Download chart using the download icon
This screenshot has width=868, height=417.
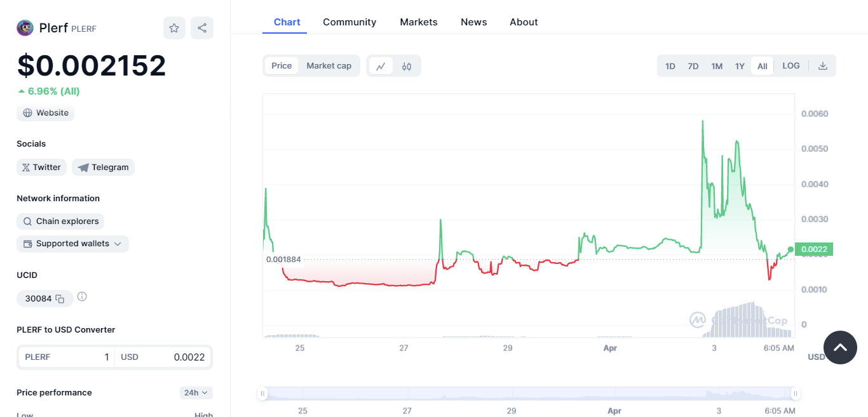[823, 66]
